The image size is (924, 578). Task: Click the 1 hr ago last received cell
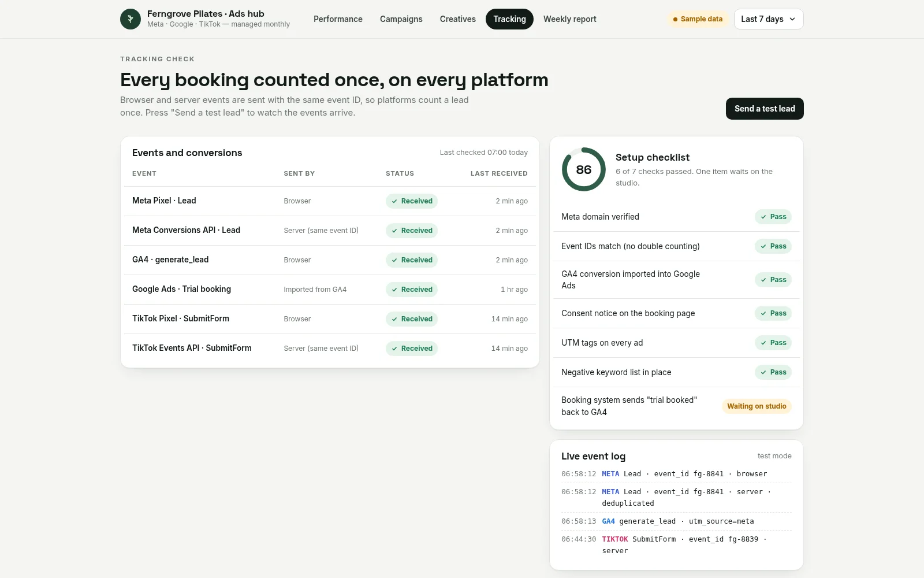click(514, 290)
